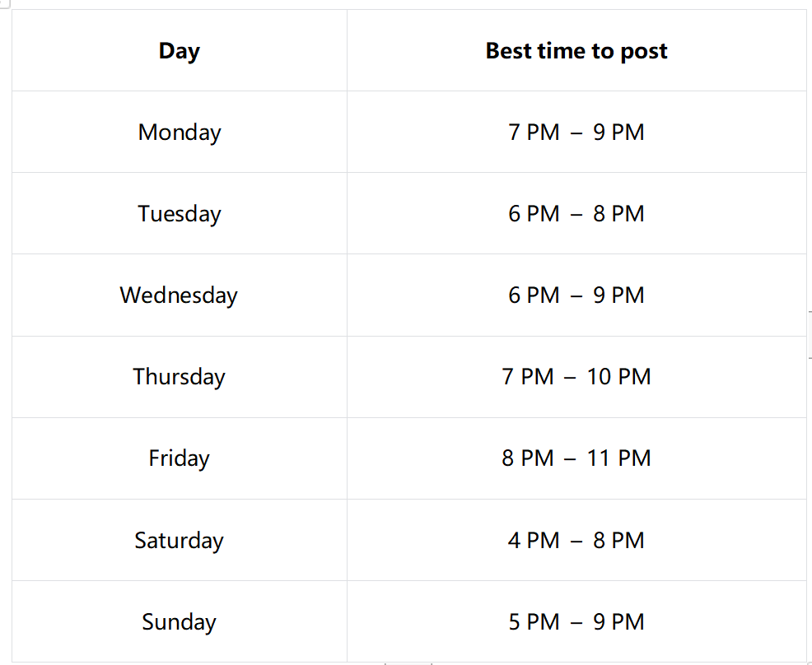Select the Monday cell in the table
Image resolution: width=812 pixels, height=665 pixels.
click(180, 133)
